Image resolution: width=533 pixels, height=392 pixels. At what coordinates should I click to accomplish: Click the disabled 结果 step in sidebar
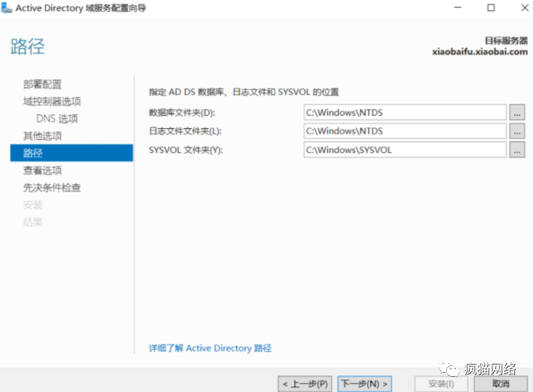tap(32, 222)
